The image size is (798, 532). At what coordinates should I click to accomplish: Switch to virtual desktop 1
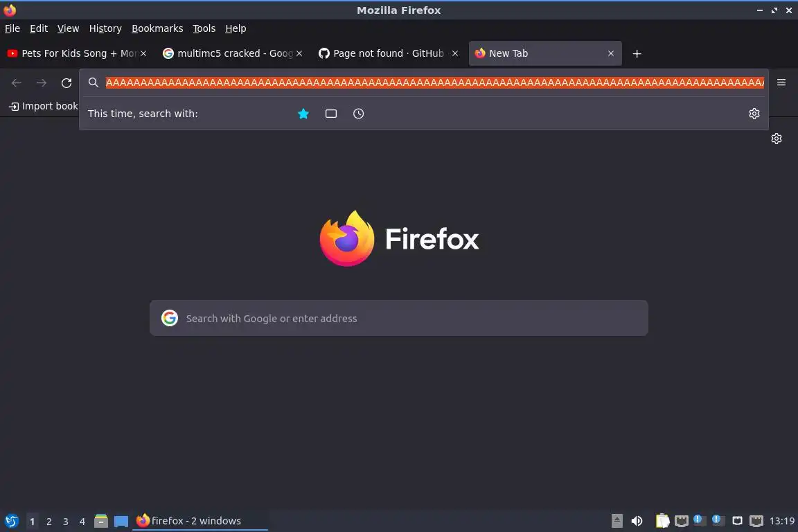click(32, 522)
